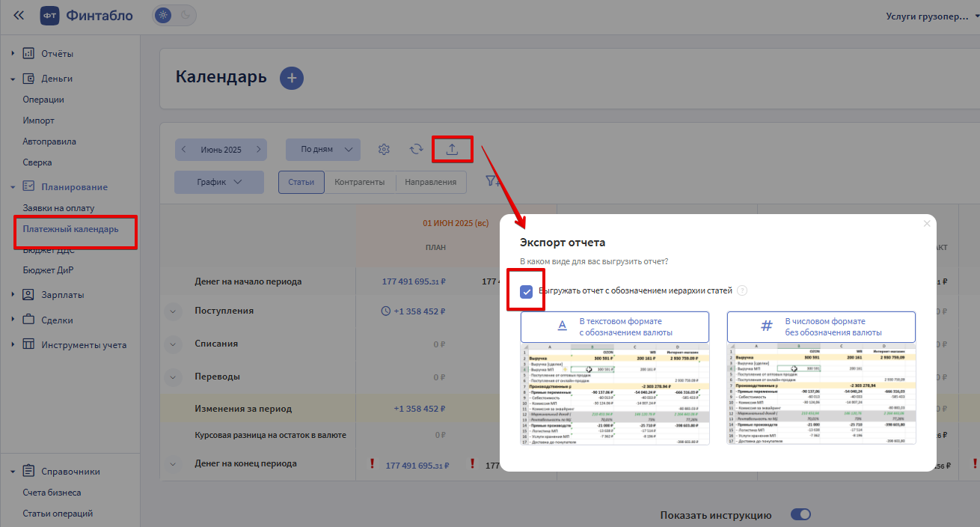
Task: Open Бюджет ДДС page
Action: pos(48,250)
